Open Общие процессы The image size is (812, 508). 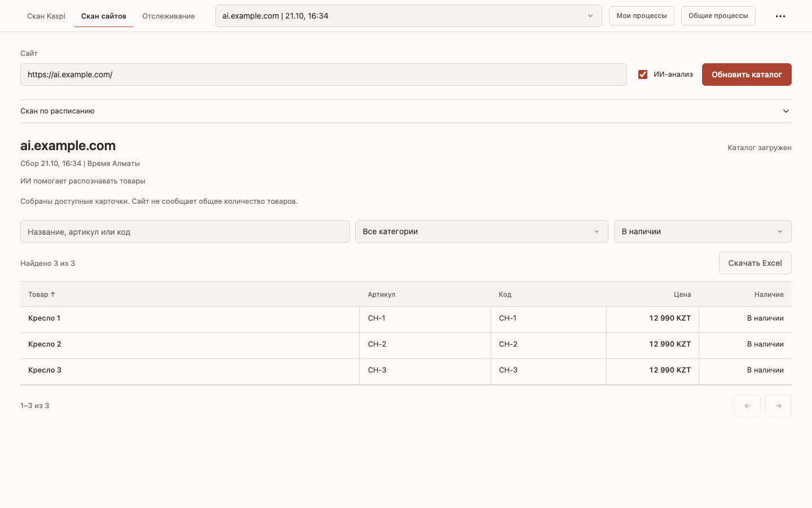pos(718,16)
